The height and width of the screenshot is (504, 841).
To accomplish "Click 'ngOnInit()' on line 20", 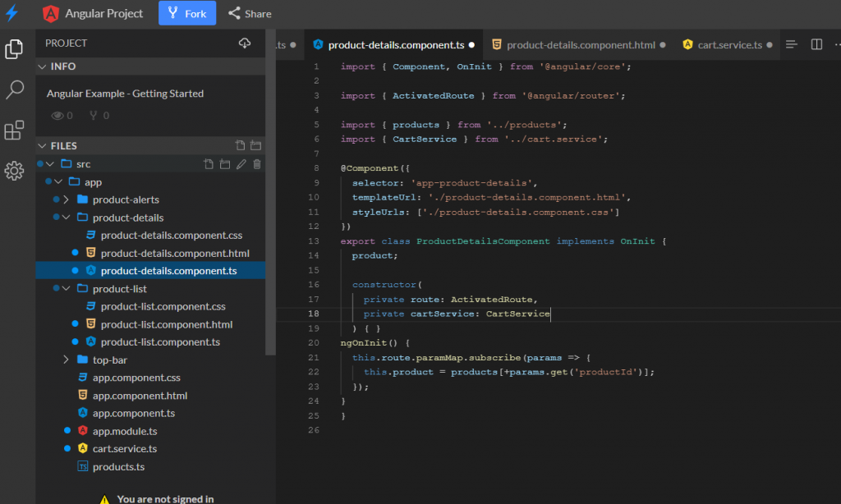I will 369,342.
